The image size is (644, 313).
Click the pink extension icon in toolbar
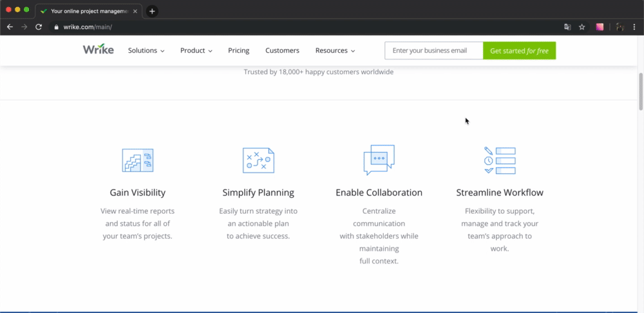pos(600,27)
